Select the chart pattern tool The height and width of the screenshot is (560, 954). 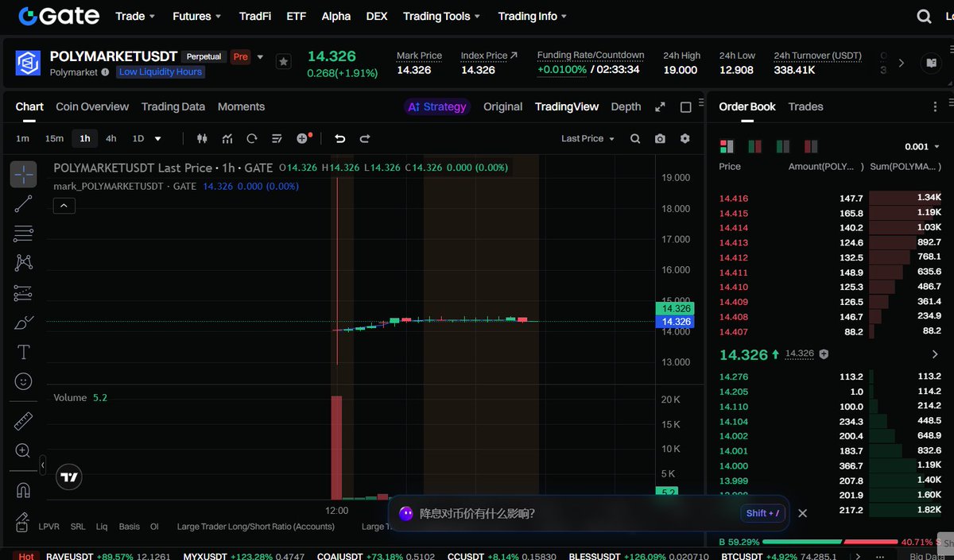(23, 263)
